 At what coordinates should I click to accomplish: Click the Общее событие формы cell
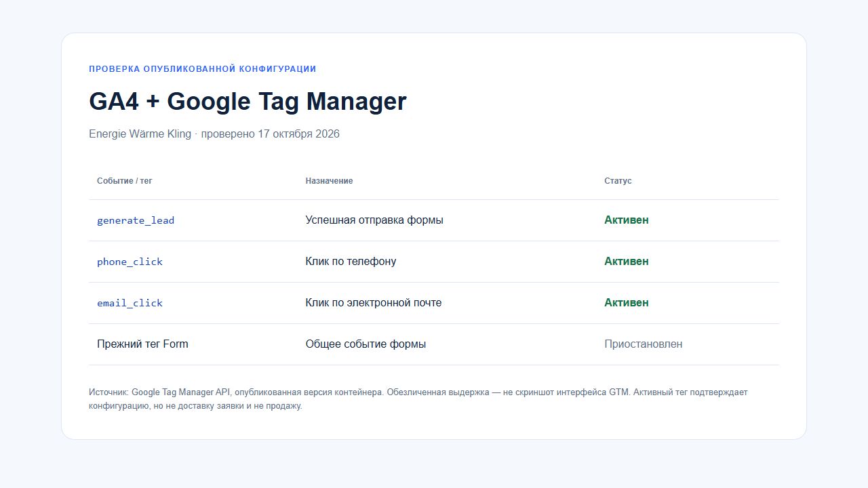366,344
